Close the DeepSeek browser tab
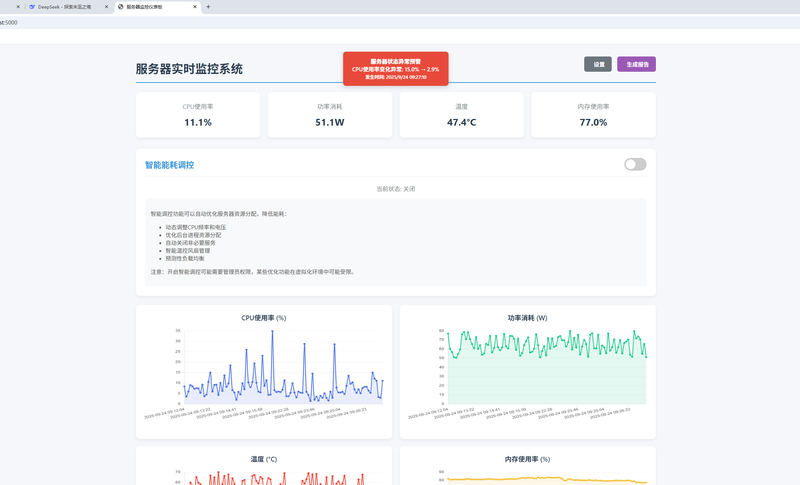The height and width of the screenshot is (485, 800). [107, 7]
